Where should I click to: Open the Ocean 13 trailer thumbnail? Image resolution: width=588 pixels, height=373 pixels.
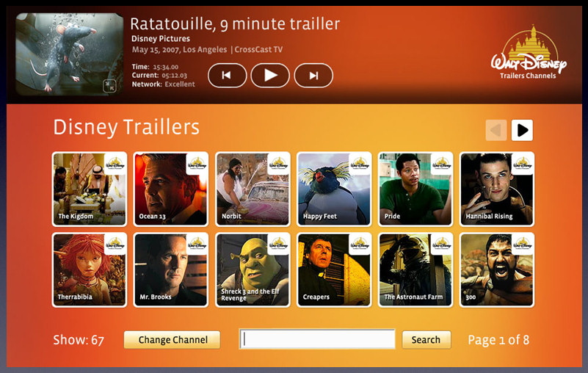tap(170, 189)
